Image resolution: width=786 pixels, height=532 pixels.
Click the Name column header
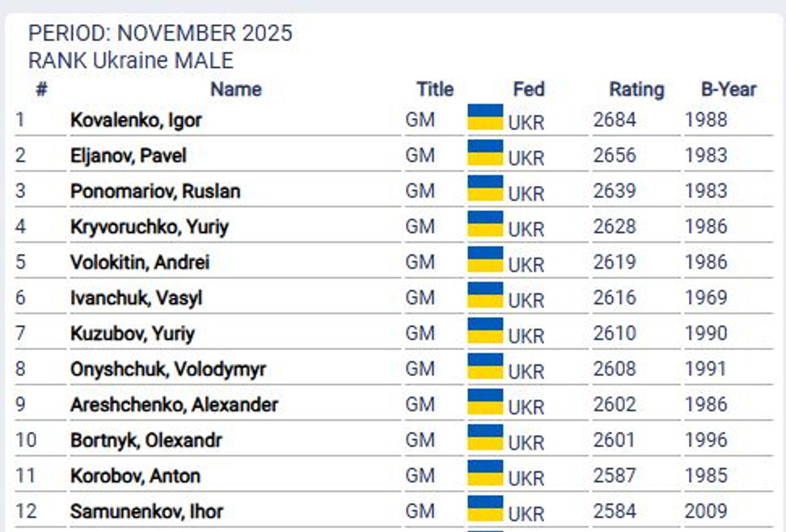tap(236, 89)
